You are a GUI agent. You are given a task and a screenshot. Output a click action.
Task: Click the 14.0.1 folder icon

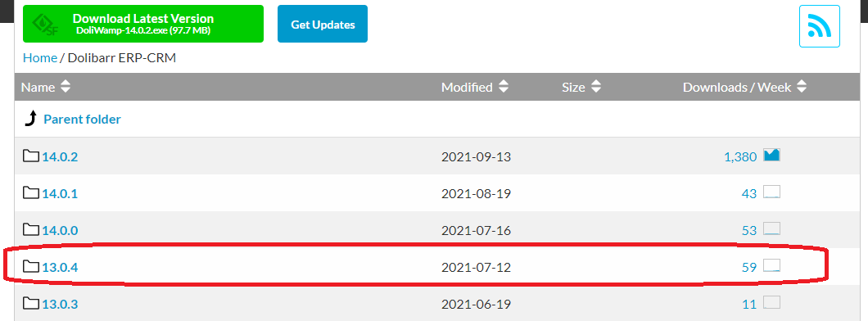pos(31,192)
